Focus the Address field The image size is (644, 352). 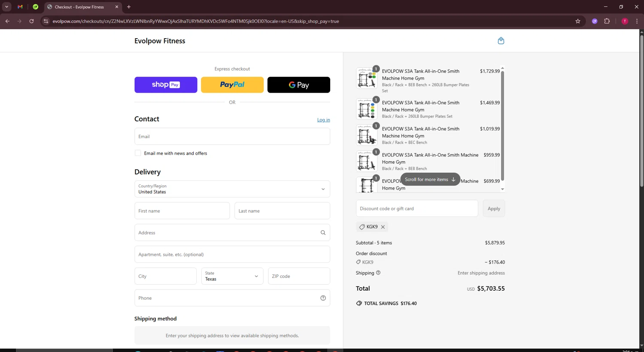pos(232,233)
